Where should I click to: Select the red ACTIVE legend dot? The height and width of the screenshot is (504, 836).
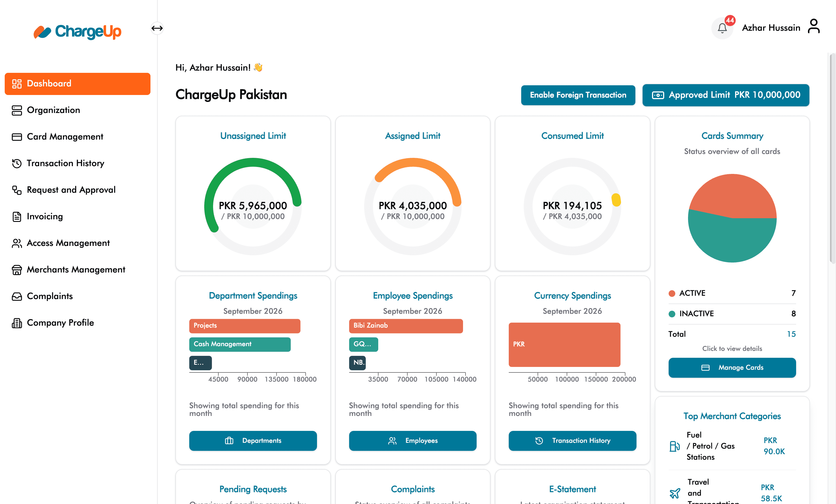click(x=672, y=293)
